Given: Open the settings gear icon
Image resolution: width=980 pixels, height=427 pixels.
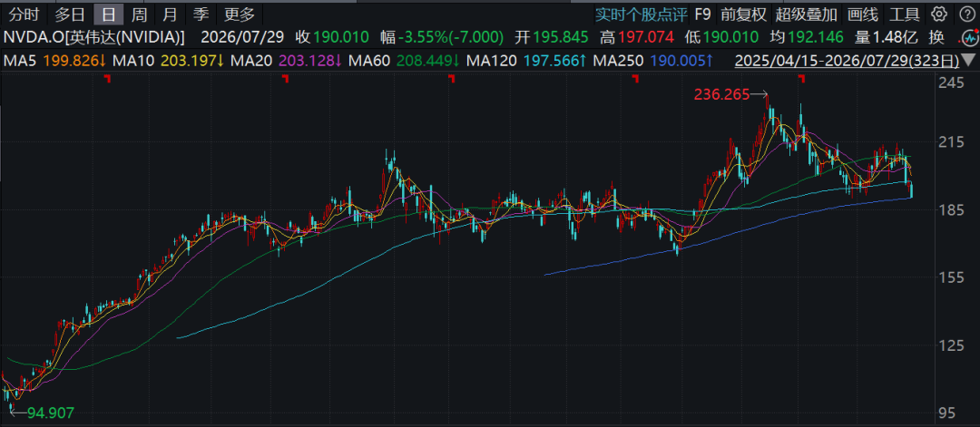Looking at the screenshot, I should pyautogui.click(x=939, y=14).
